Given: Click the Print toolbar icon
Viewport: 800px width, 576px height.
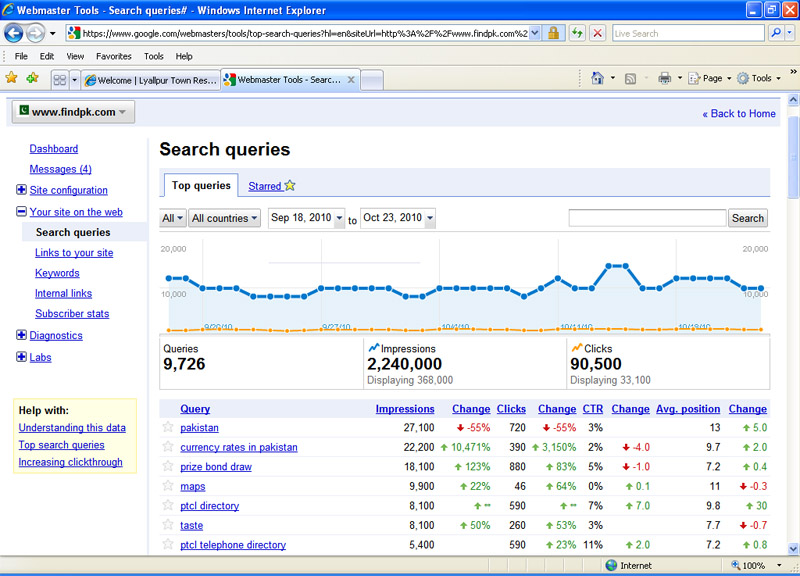Looking at the screenshot, I should pos(664,78).
